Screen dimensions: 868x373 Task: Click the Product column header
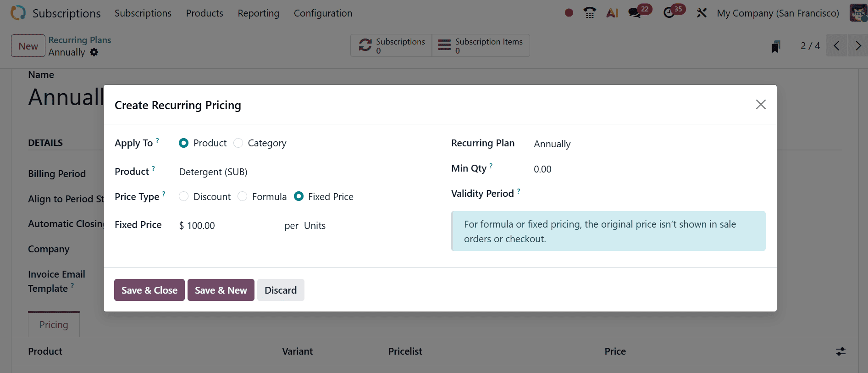tap(45, 351)
